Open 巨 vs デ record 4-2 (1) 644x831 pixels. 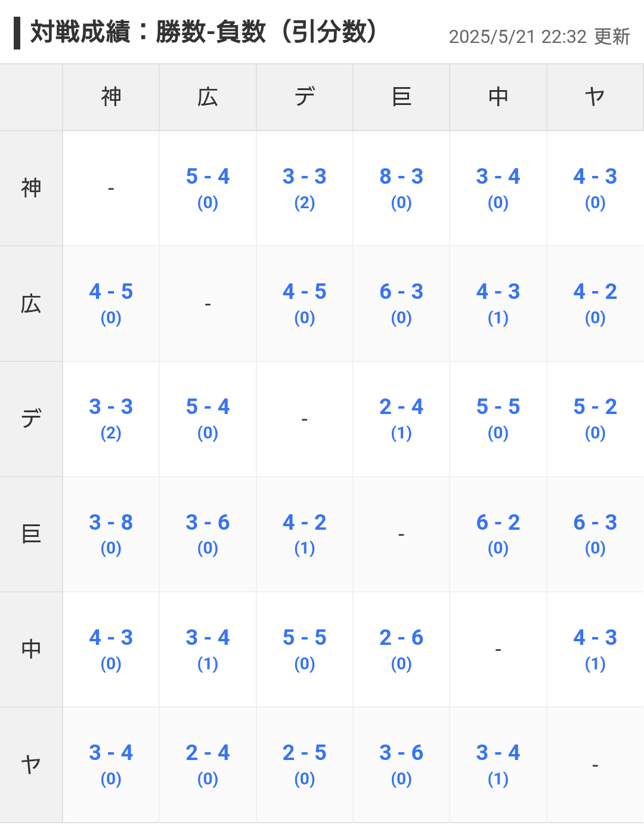tap(305, 534)
